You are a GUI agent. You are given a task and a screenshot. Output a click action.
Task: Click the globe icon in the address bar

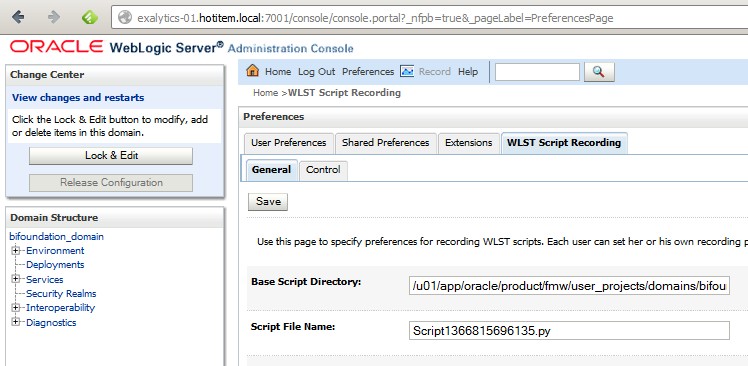point(125,18)
